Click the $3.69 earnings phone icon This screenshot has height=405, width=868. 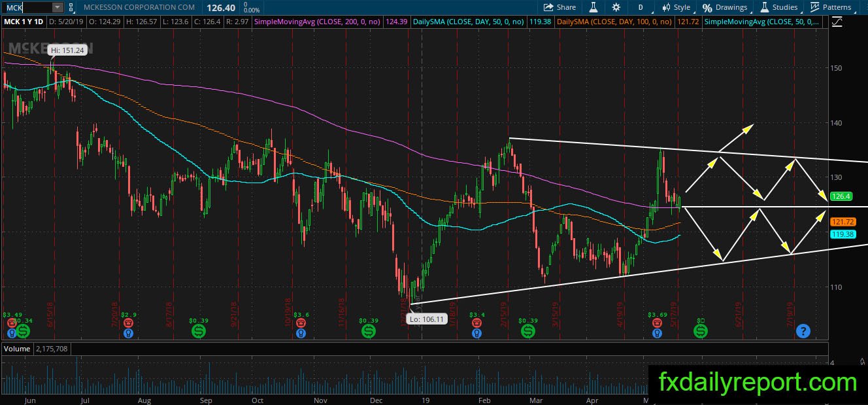point(657,323)
